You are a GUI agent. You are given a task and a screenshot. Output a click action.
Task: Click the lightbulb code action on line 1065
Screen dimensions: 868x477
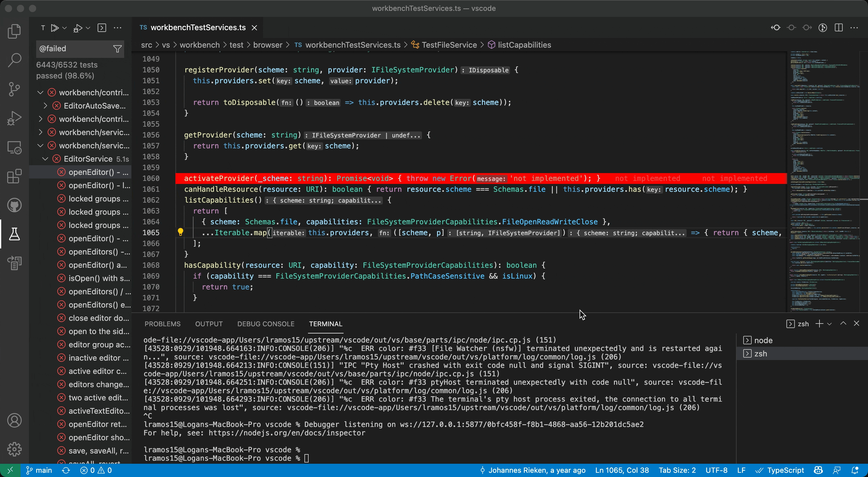180,232
